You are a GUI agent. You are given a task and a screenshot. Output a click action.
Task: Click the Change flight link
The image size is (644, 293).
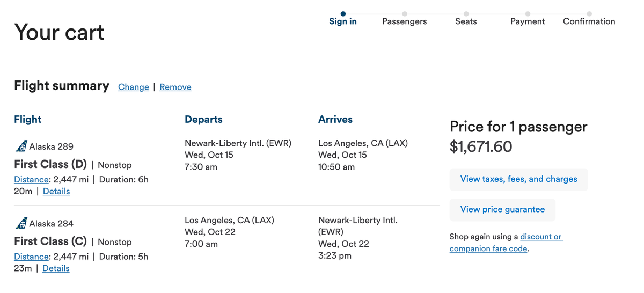(134, 87)
